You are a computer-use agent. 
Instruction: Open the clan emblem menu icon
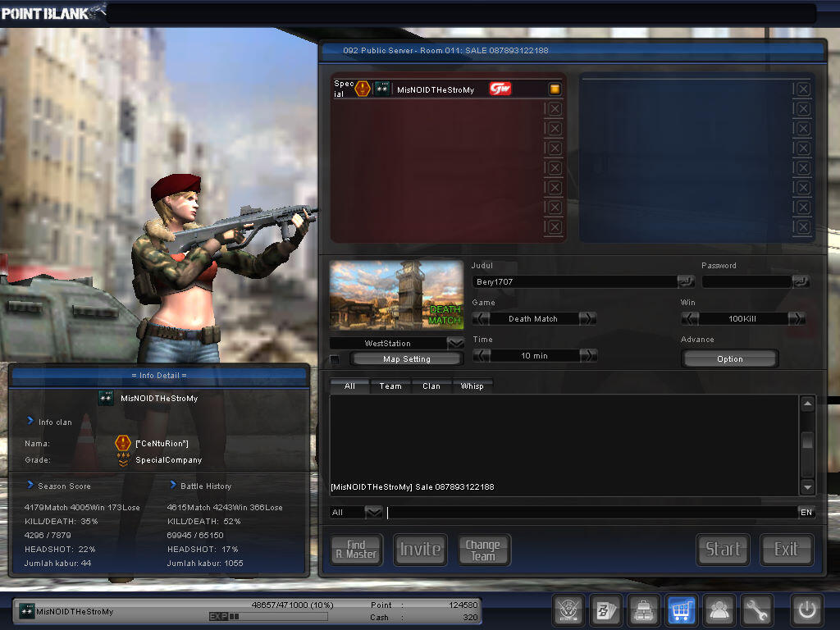[x=568, y=610]
